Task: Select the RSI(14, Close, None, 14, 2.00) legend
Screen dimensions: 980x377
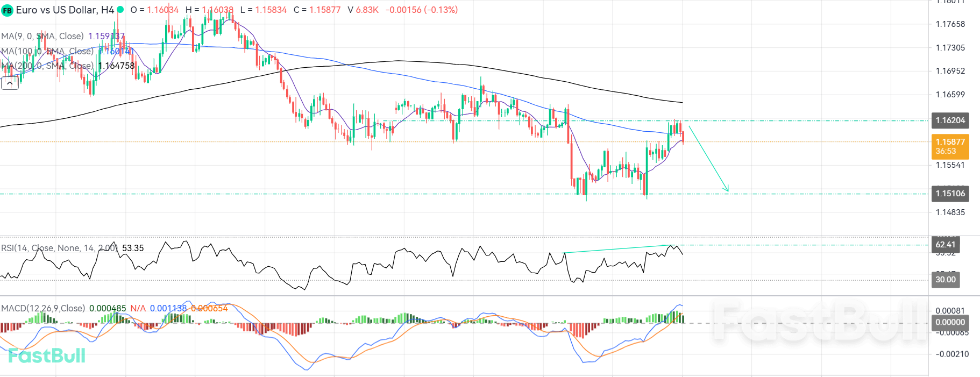Action: [59, 248]
